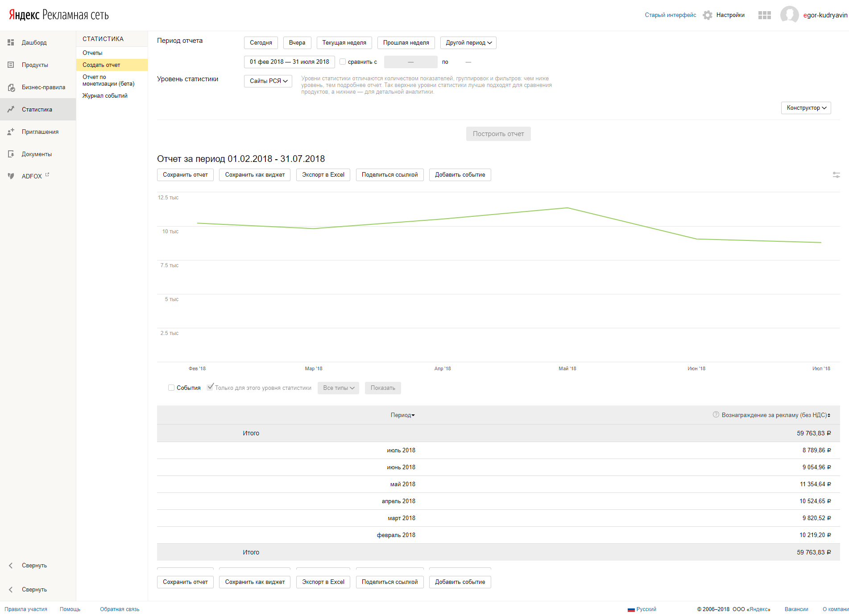Open the 'Старый интерфейс' link
Image resolution: width=849 pixels, height=616 pixels.
click(670, 15)
